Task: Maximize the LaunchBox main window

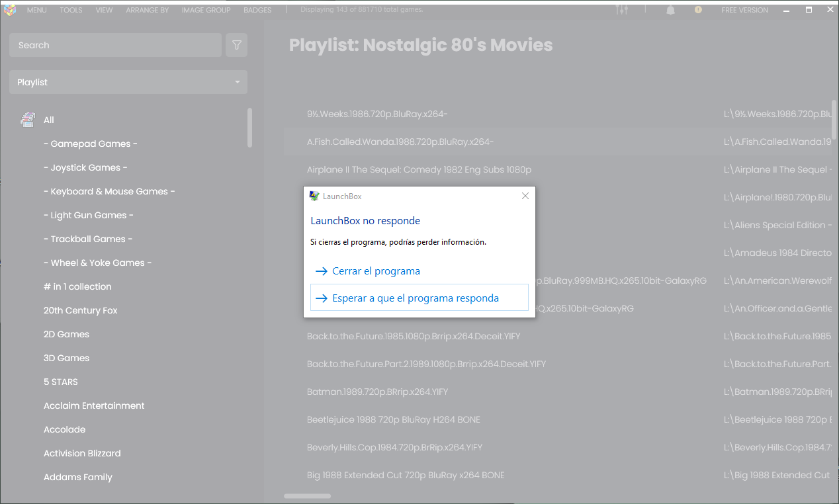Action: pos(809,10)
